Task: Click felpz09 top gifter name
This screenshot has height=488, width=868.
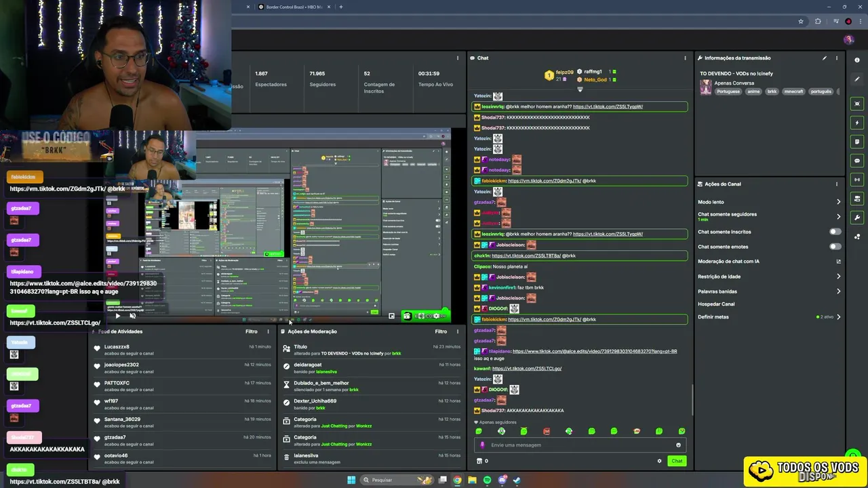Action: (565, 72)
